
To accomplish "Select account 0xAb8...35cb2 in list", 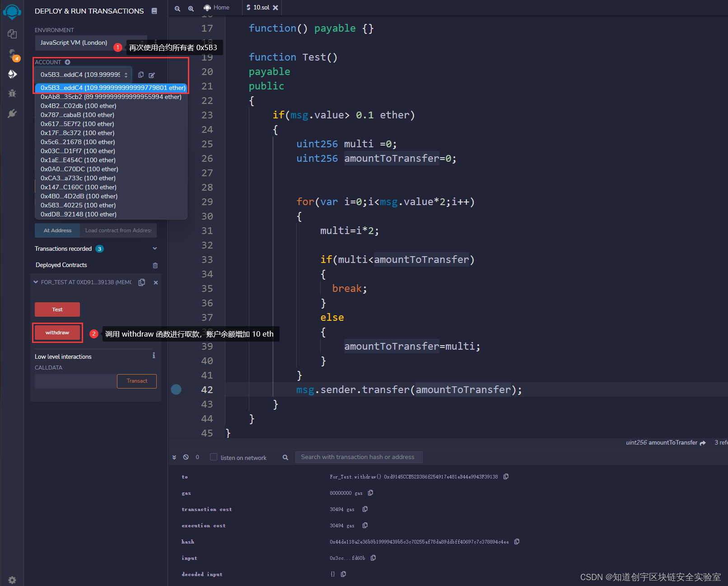I will pyautogui.click(x=112, y=97).
